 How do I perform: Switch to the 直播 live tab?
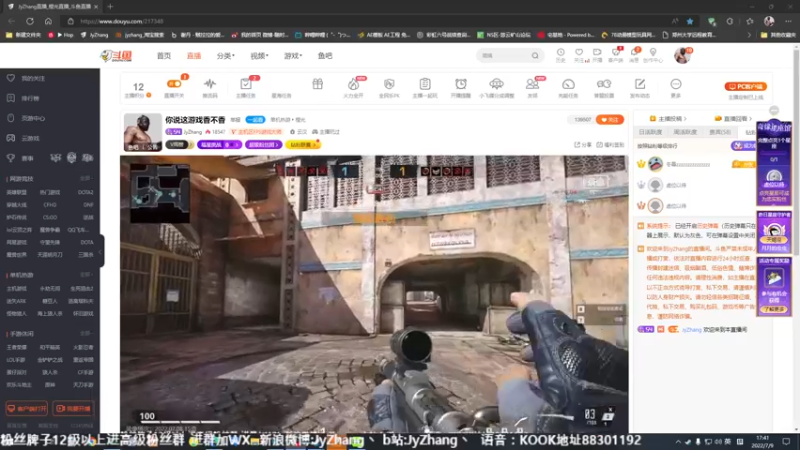click(x=193, y=56)
